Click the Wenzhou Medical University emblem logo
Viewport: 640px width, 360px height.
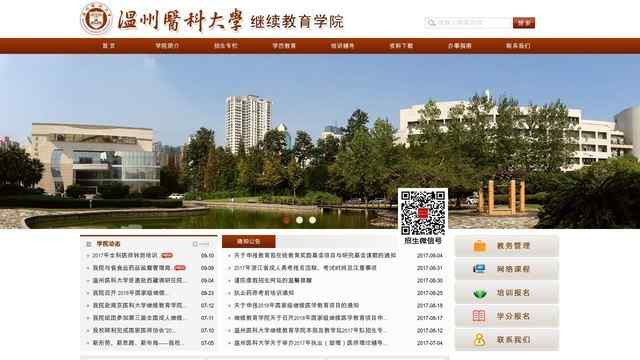[x=96, y=18]
